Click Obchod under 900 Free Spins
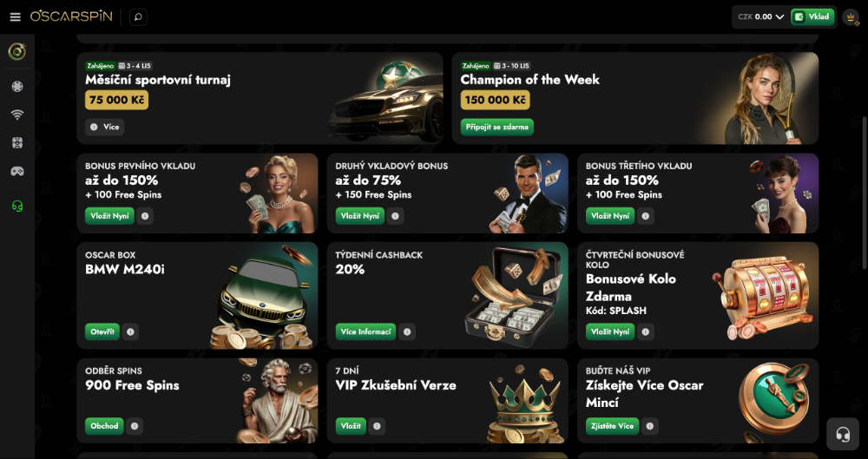This screenshot has width=868, height=459. pyautogui.click(x=104, y=426)
